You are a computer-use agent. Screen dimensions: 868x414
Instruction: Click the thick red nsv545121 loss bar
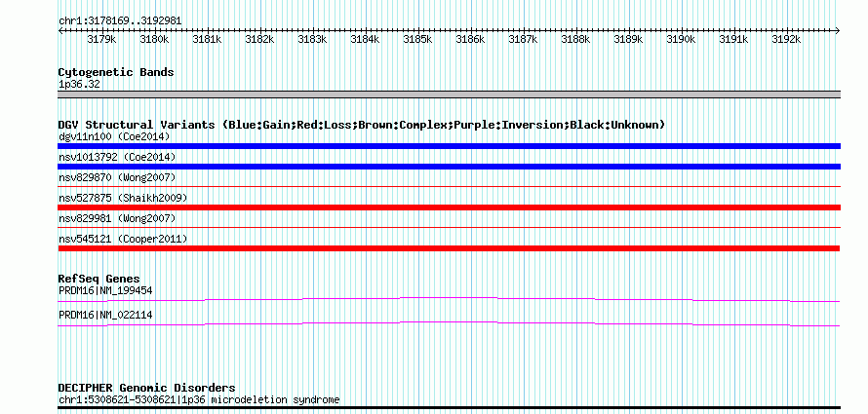449,248
